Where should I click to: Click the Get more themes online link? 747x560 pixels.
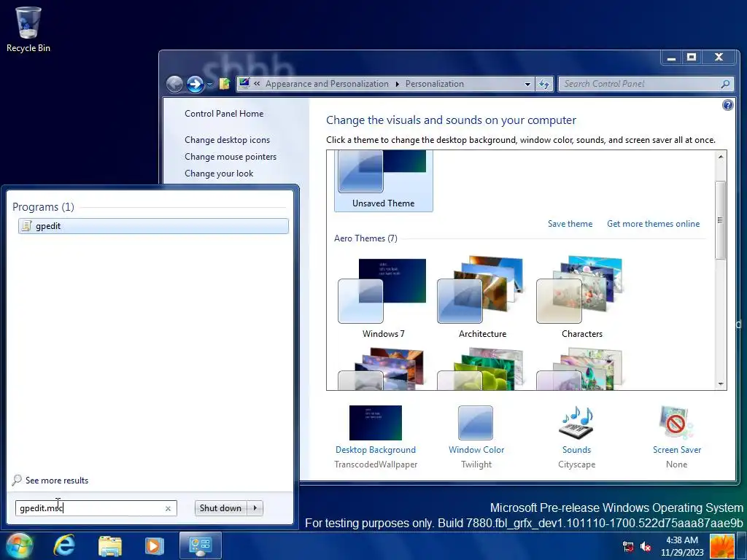pyautogui.click(x=653, y=224)
